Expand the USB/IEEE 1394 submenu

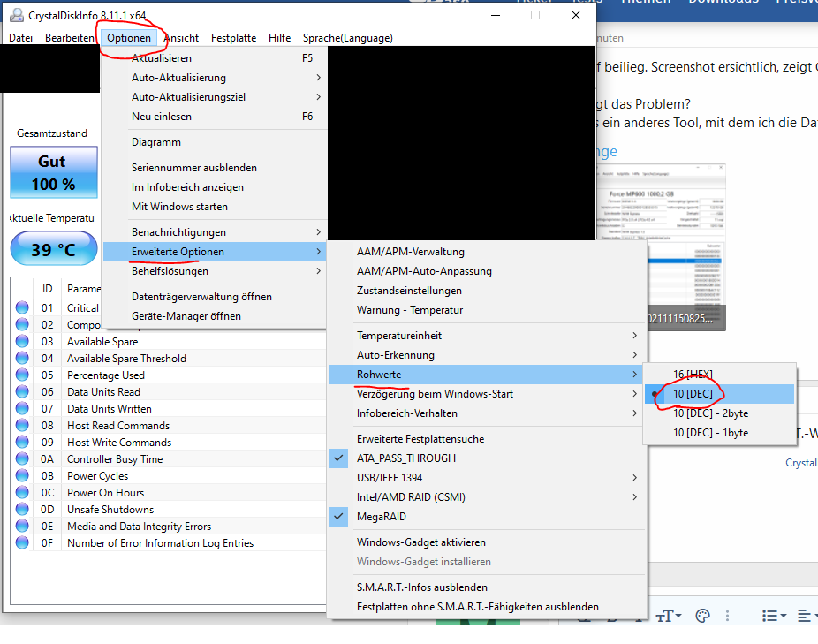pos(486,478)
